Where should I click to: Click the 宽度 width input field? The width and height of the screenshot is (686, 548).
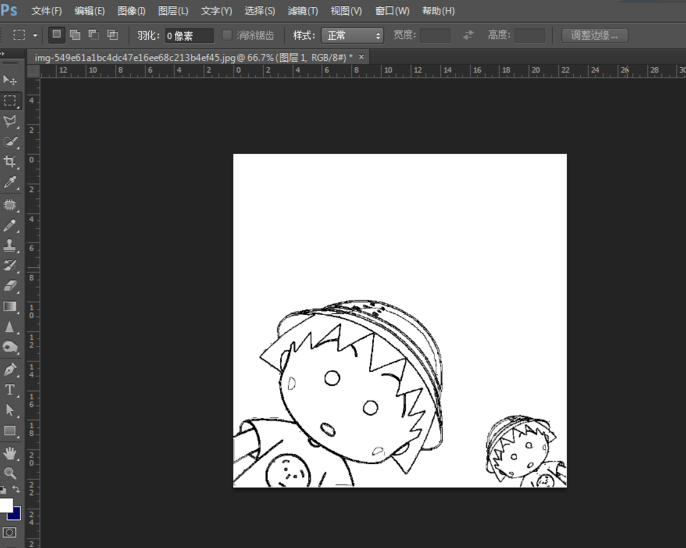click(x=435, y=35)
